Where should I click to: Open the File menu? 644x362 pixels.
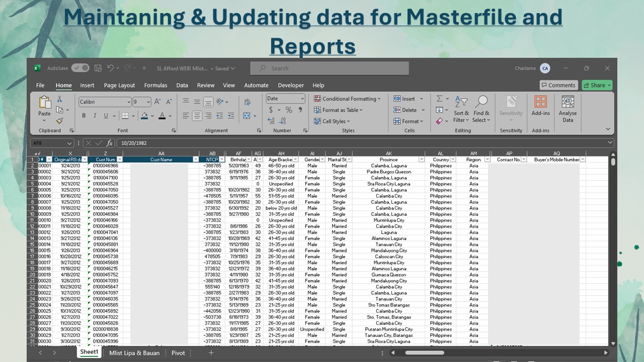point(40,85)
